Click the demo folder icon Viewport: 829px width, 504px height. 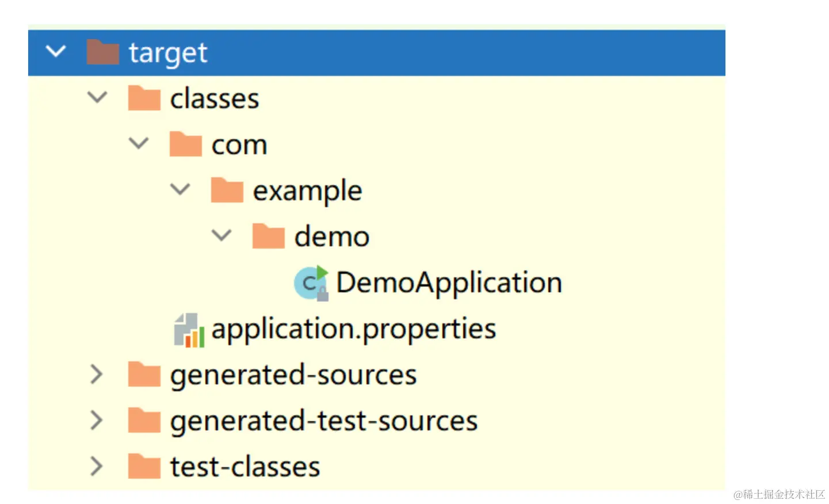point(268,236)
